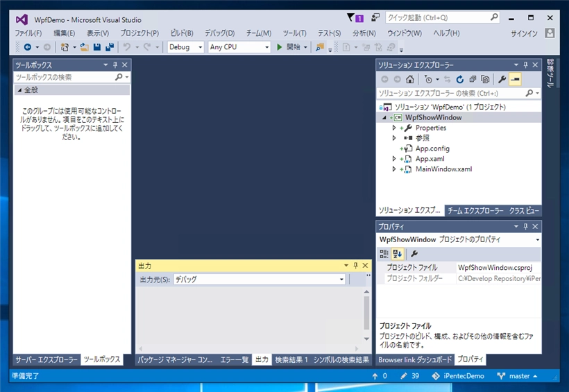569x392 pixels.
Task: Click the Save All icon
Action: [109, 47]
